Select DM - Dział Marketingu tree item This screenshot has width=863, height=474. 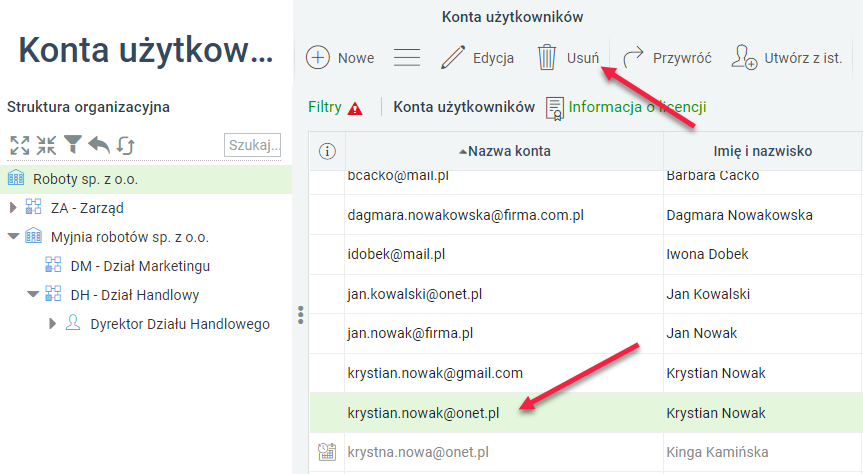tap(140, 266)
